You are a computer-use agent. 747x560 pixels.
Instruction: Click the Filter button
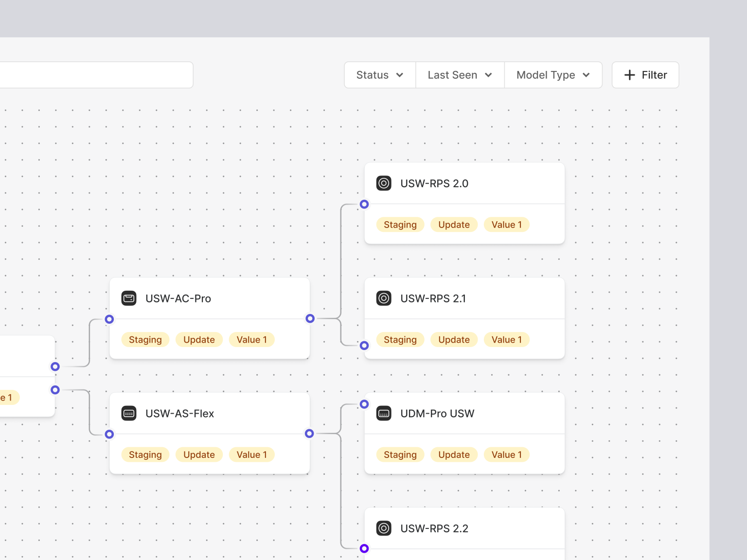645,75
